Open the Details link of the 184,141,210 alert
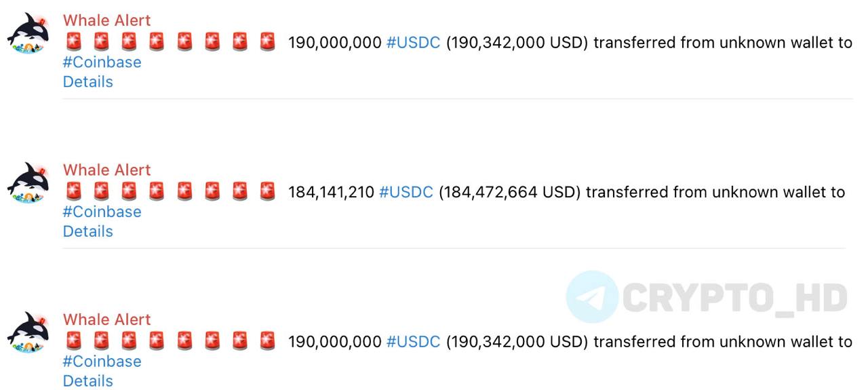This screenshot has width=868, height=390. click(87, 231)
